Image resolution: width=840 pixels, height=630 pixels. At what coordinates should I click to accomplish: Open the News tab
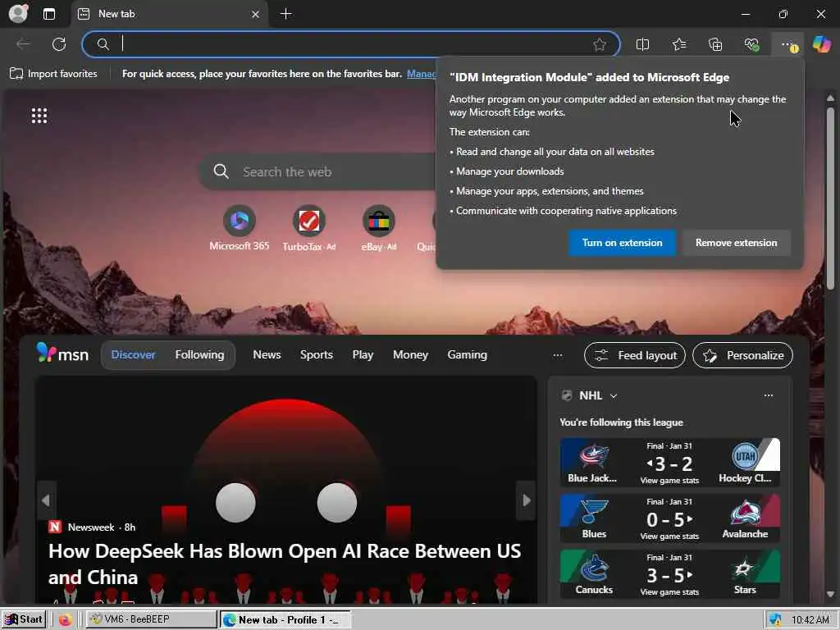[x=267, y=354]
